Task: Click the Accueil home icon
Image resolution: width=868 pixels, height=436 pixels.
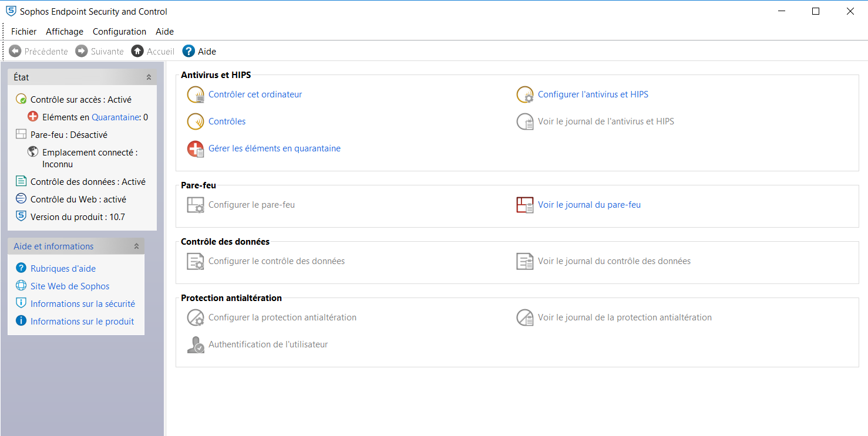Action: pos(137,51)
